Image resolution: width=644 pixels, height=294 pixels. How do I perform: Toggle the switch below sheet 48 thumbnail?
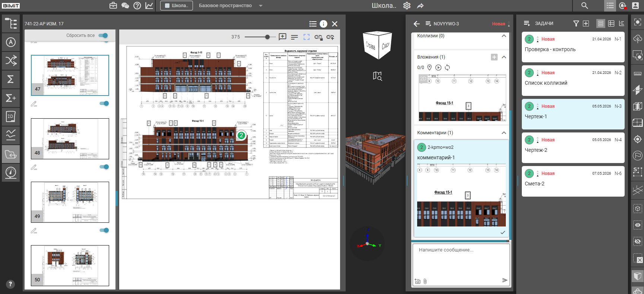(104, 167)
